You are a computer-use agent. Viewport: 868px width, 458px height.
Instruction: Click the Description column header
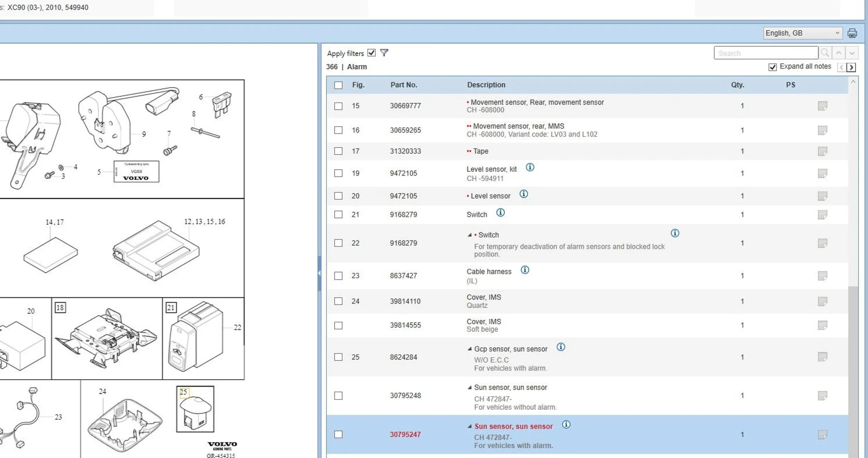(x=486, y=85)
